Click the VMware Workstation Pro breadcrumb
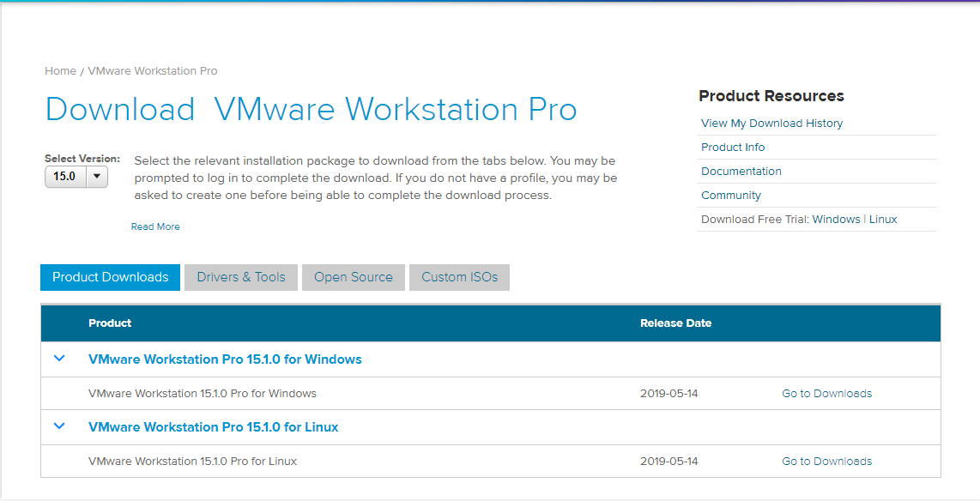 click(x=152, y=70)
